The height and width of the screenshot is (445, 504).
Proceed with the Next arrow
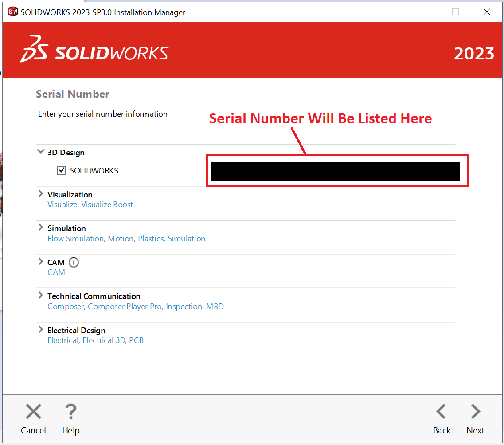[x=476, y=412]
